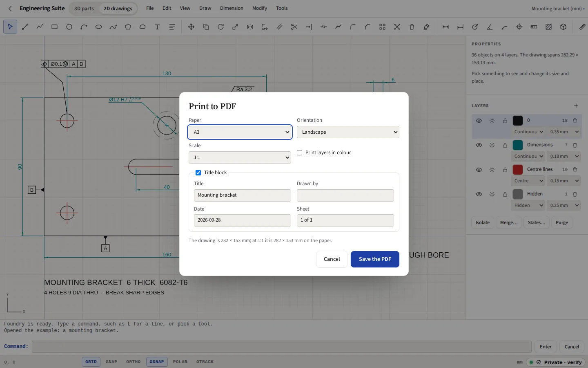Uncheck the Title block checkbox
Viewport: 588px width, 368px height.
(198, 173)
